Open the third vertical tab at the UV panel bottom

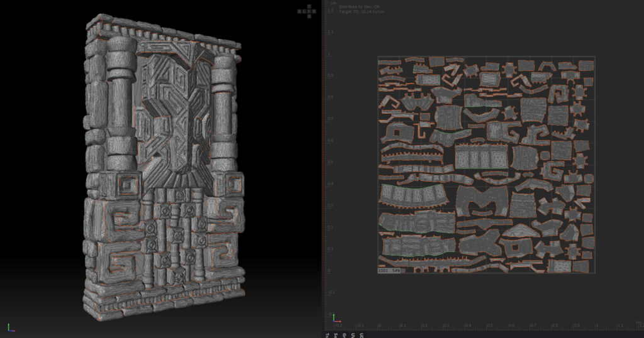[x=345, y=334]
